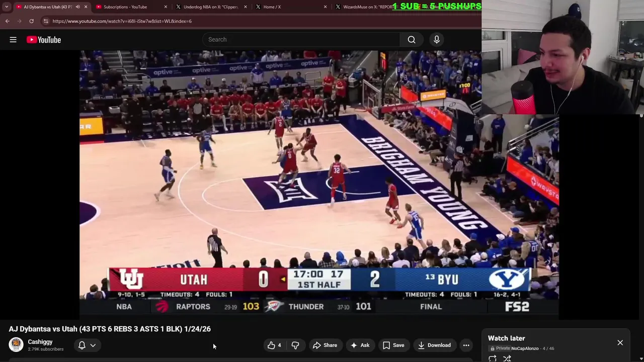Open the Ask AI assistant button
This screenshot has width=644, height=362.
[x=360, y=345]
